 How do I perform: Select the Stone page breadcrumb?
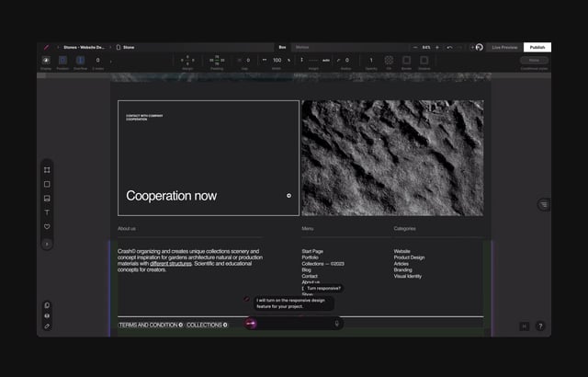pos(126,47)
